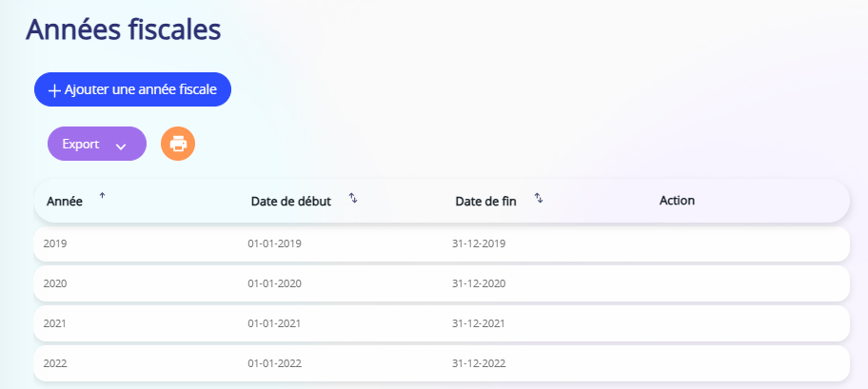
Task: Select the 2022 fiscal year row
Action: pos(442,363)
